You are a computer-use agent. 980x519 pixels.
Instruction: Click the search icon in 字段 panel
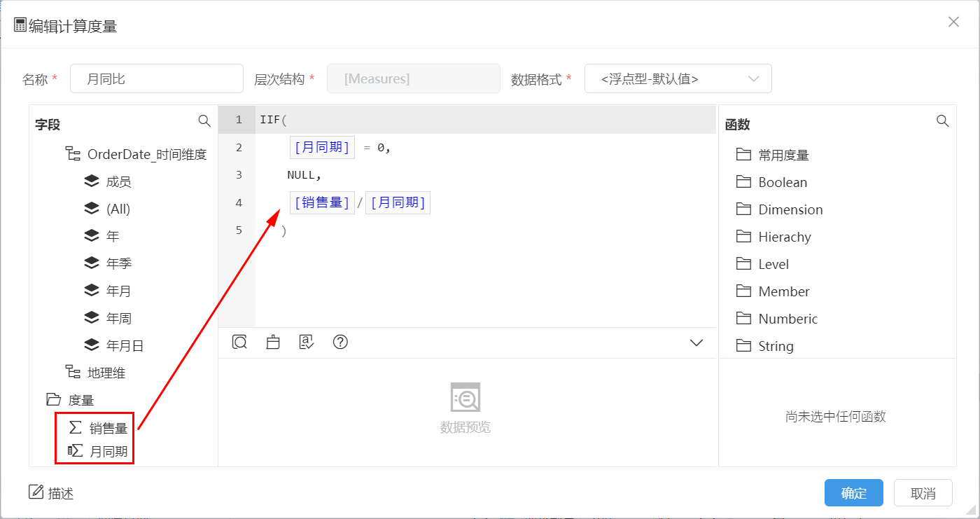[204, 121]
